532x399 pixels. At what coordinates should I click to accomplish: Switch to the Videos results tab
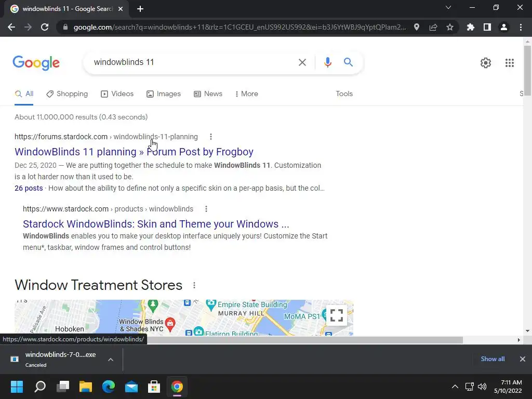(117, 94)
